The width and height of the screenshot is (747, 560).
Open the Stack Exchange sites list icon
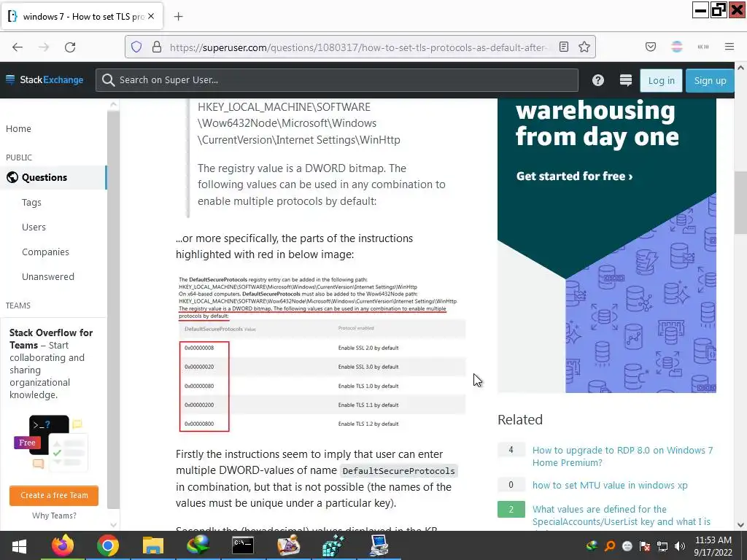point(625,80)
